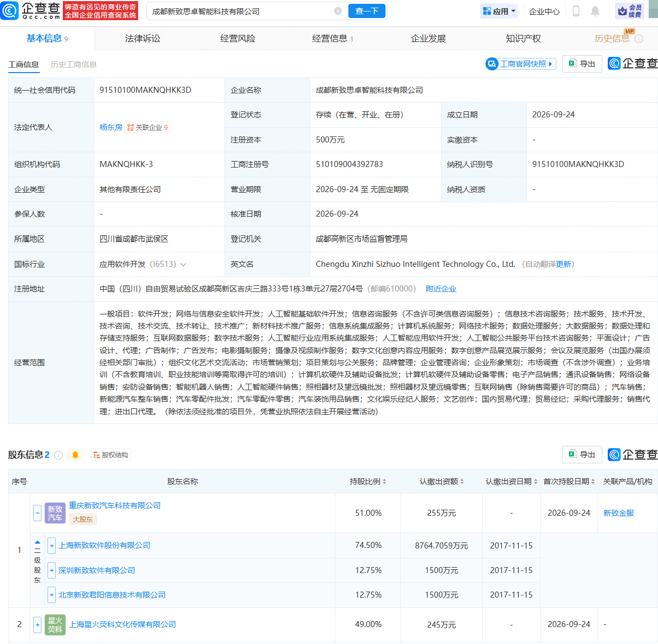
Task: Export 工商信息 with the 导出 button
Action: point(582,64)
